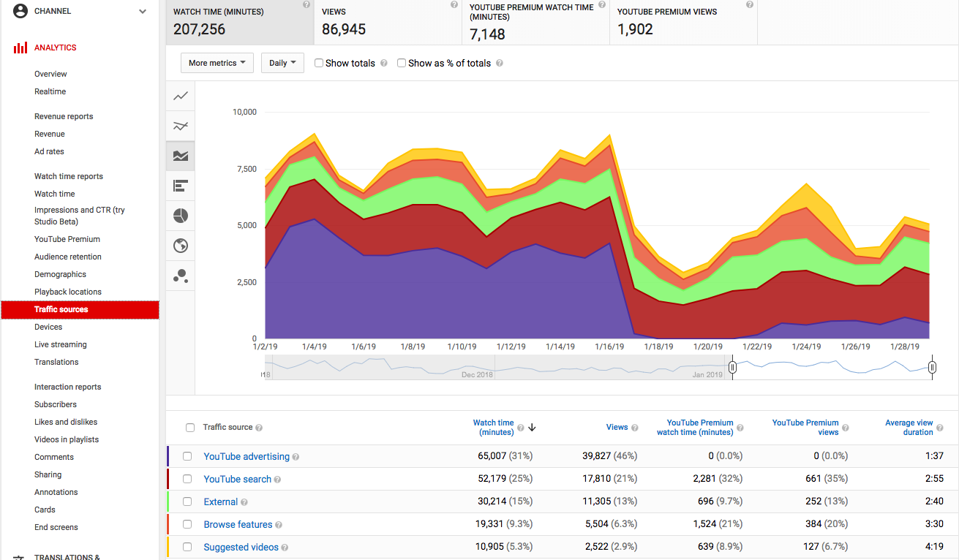Viewport: 959px width, 560px height.
Task: Click help icon next to Views column header
Action: point(635,428)
